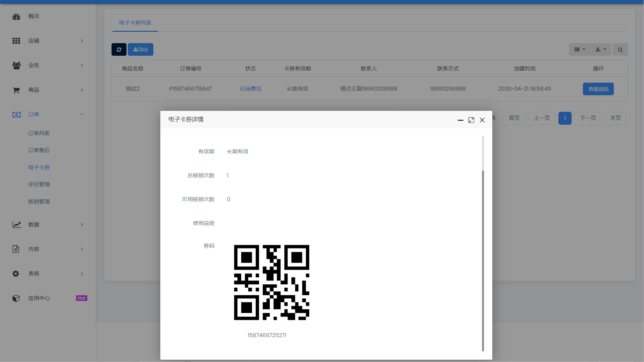The height and width of the screenshot is (362, 644).
Task: Click the Hot badge beside 应用中心
Action: (x=82, y=298)
